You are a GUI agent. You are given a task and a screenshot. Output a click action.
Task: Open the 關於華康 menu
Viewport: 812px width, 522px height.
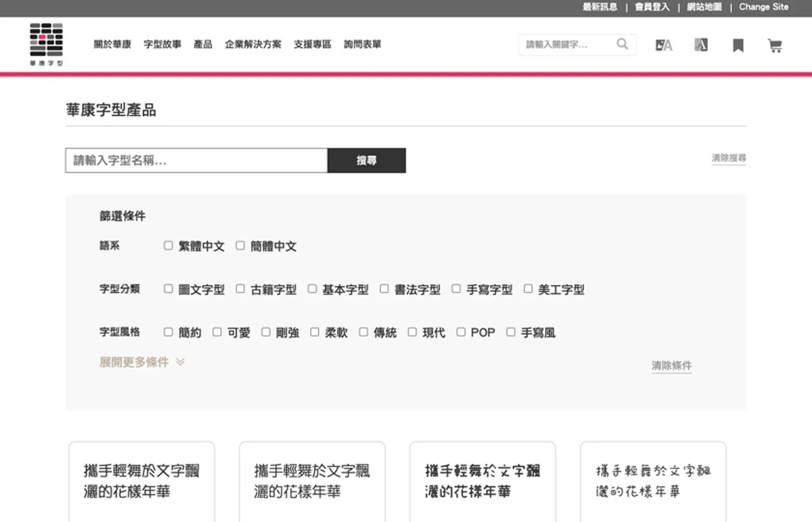pyautogui.click(x=112, y=45)
